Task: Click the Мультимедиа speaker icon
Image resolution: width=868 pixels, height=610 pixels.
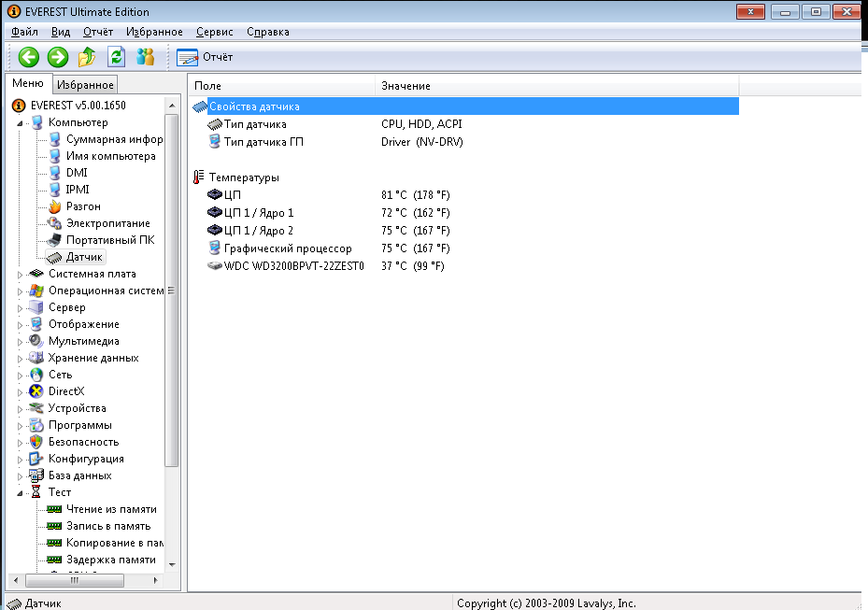Action: click(x=36, y=341)
